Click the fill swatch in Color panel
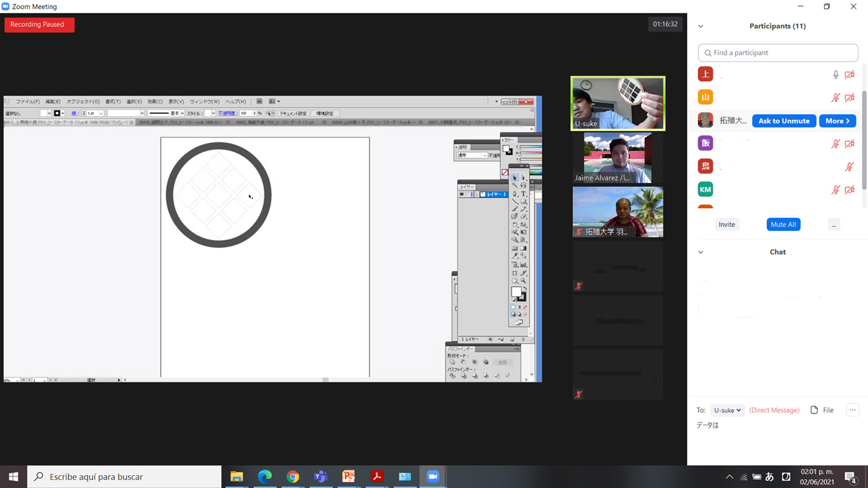 (x=507, y=150)
